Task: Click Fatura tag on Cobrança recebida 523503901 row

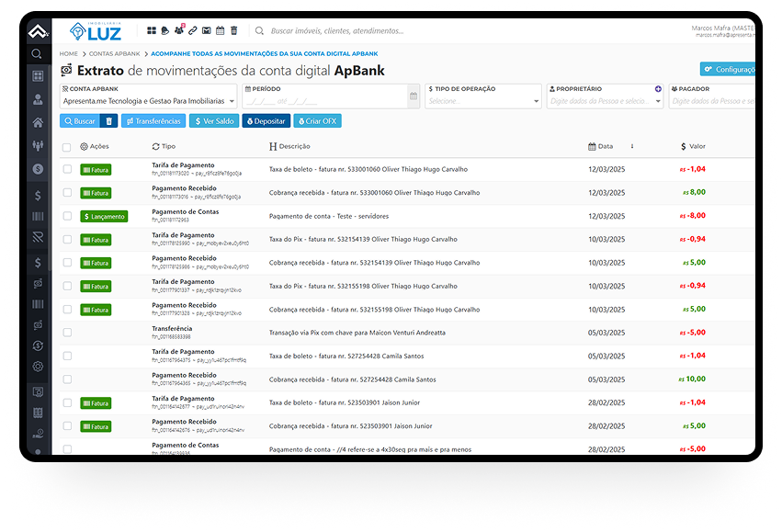Action: click(x=96, y=427)
